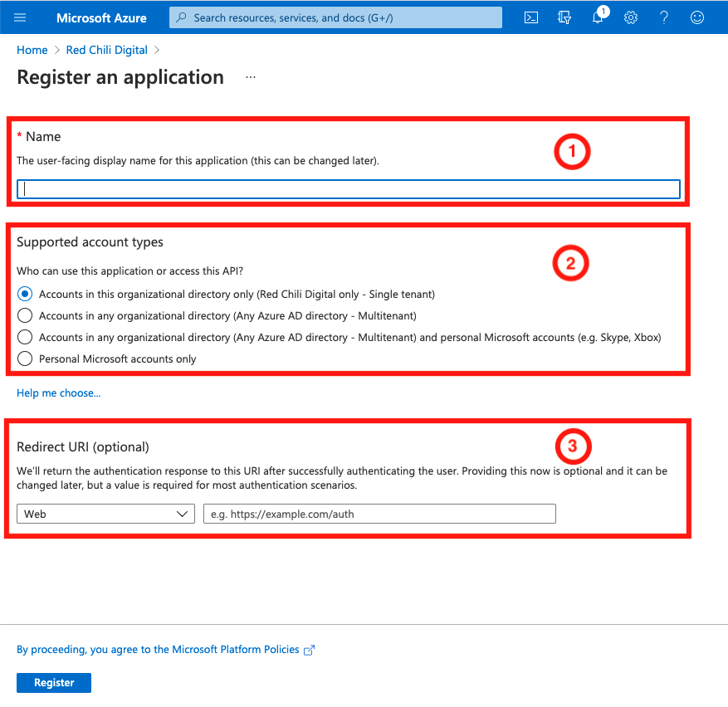Open the Web platform dropdown
This screenshot has width=728, height=707.
point(106,514)
